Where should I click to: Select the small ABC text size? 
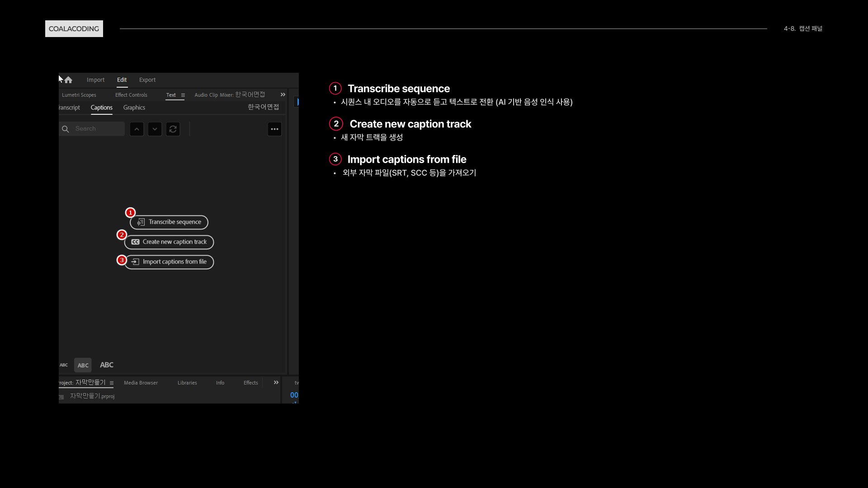pyautogui.click(x=64, y=365)
